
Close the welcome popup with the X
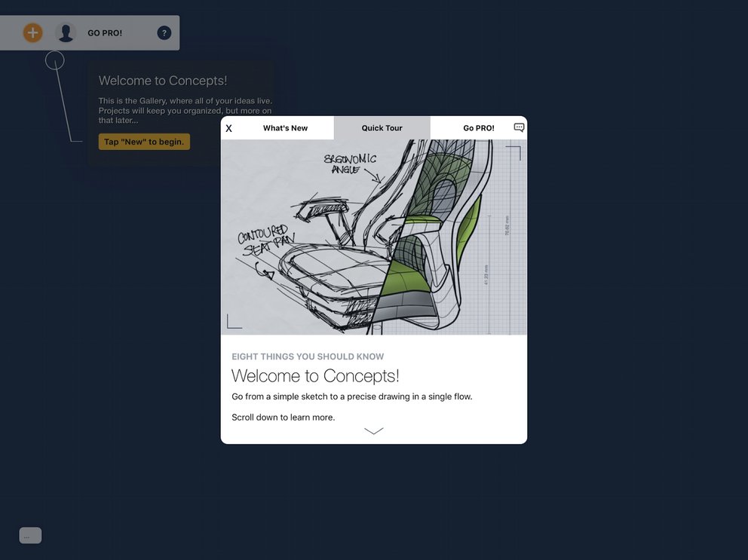(228, 127)
